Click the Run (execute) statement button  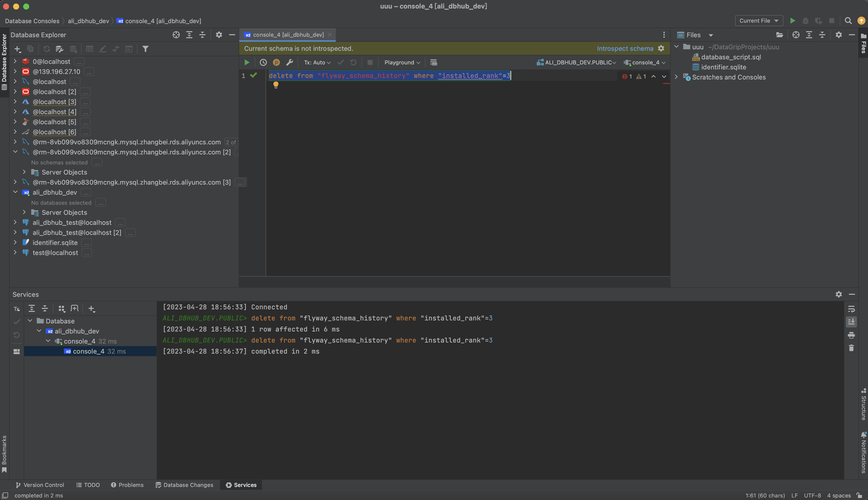(247, 62)
